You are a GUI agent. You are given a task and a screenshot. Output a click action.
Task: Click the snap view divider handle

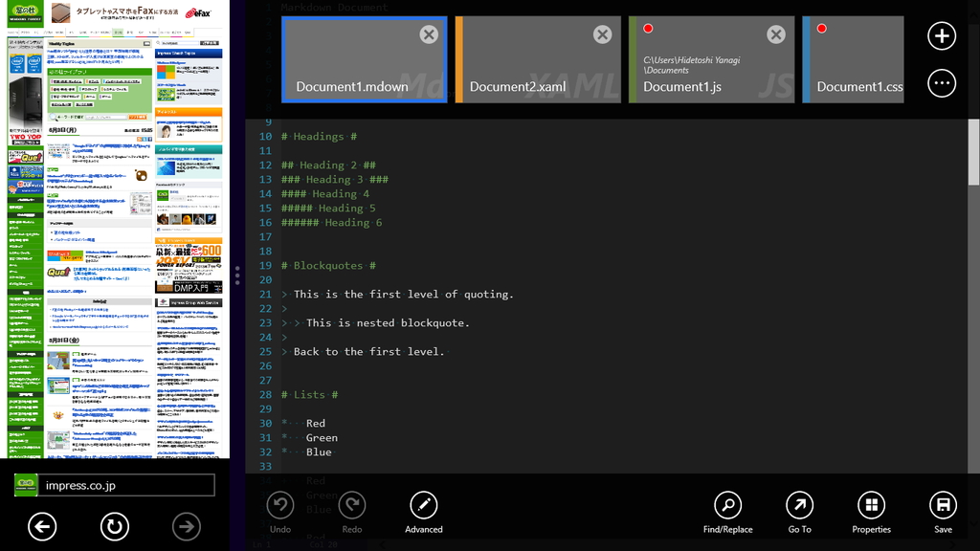(x=237, y=275)
